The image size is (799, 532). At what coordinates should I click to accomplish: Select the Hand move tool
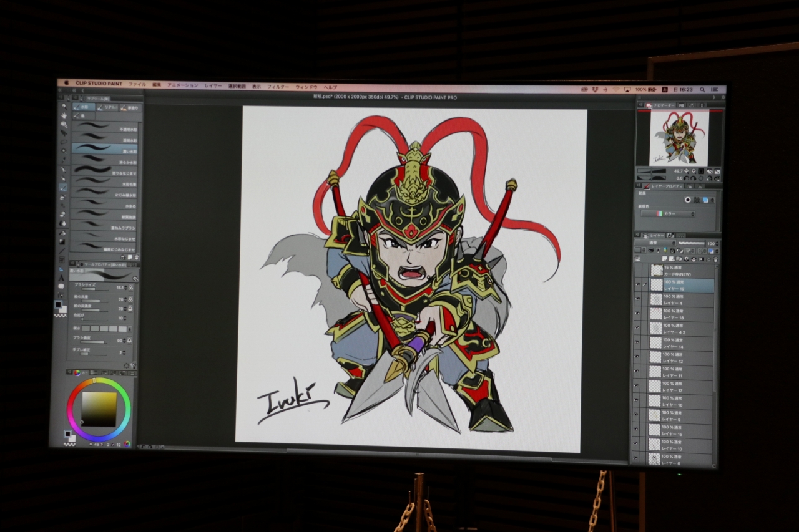click(64, 115)
